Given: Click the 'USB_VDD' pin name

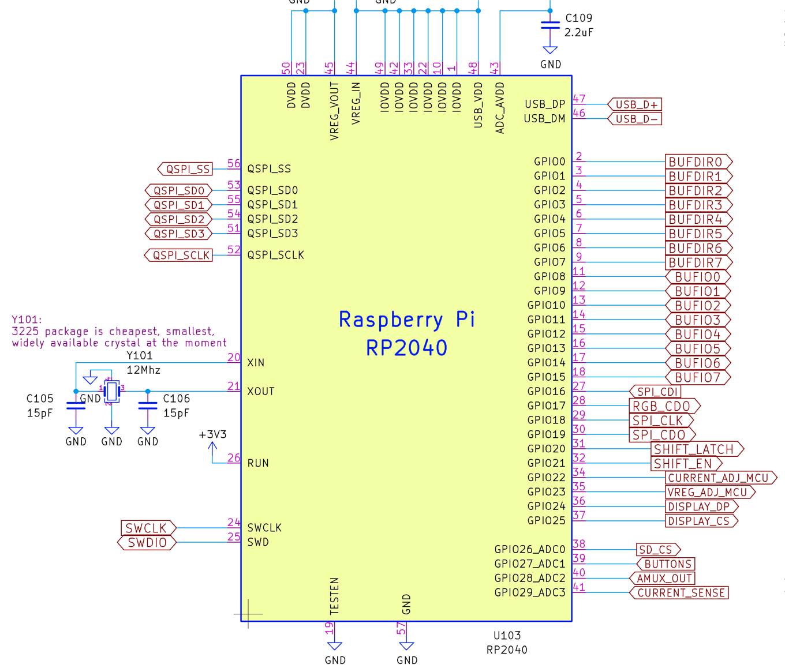Looking at the screenshot, I should pyautogui.click(x=478, y=105).
